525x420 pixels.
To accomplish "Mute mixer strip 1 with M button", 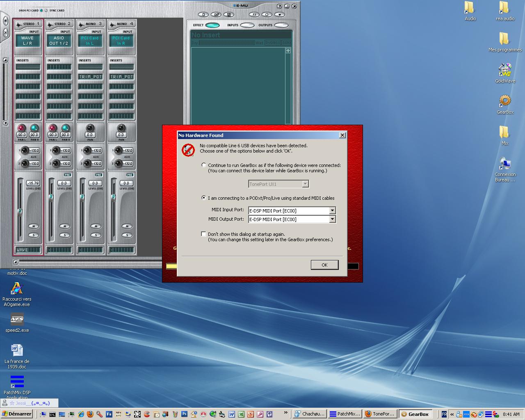I will (34, 226).
